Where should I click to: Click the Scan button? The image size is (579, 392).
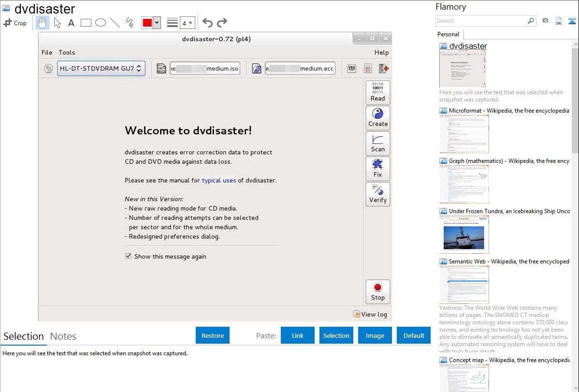click(x=378, y=144)
